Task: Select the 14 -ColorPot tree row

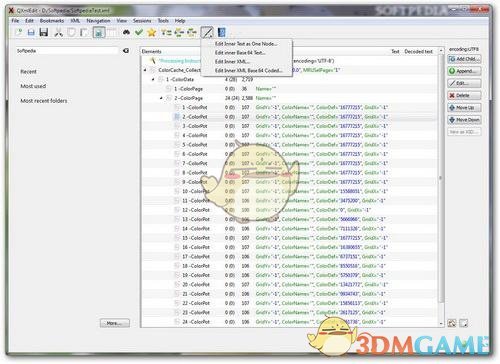Action: pos(290,229)
